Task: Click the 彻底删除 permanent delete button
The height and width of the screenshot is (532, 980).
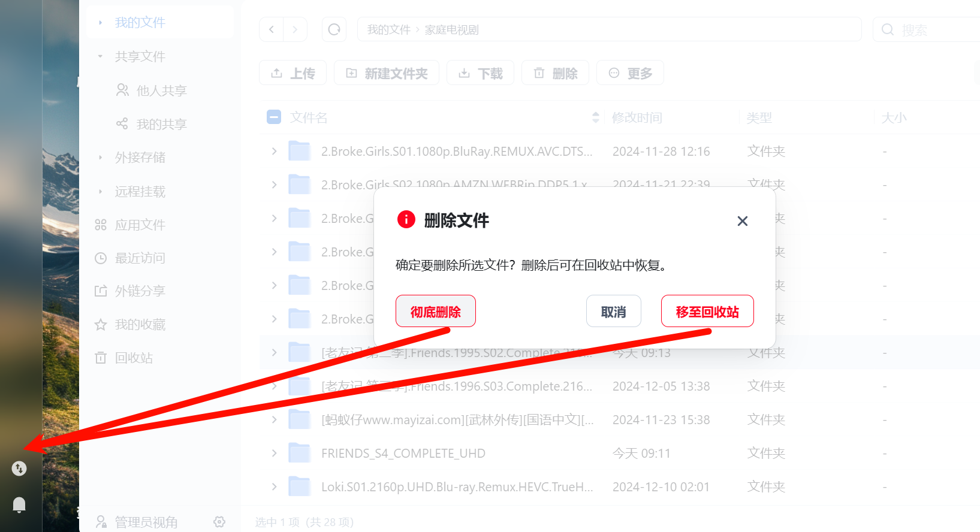Action: click(x=436, y=311)
